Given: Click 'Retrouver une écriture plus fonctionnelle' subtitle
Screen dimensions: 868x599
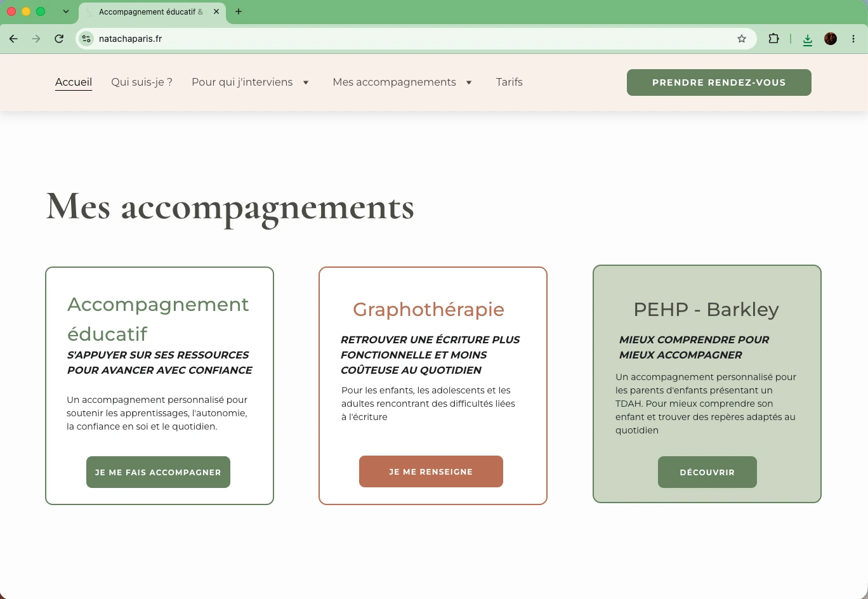Looking at the screenshot, I should (x=430, y=355).
